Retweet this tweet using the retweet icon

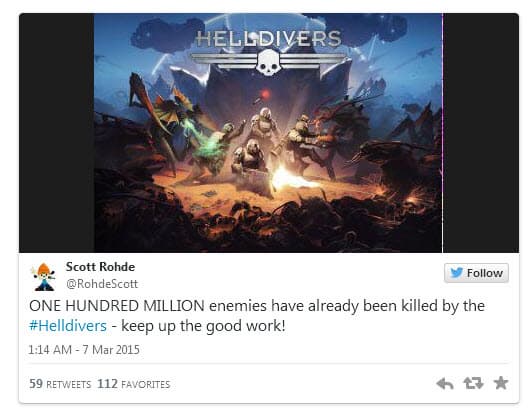click(473, 383)
